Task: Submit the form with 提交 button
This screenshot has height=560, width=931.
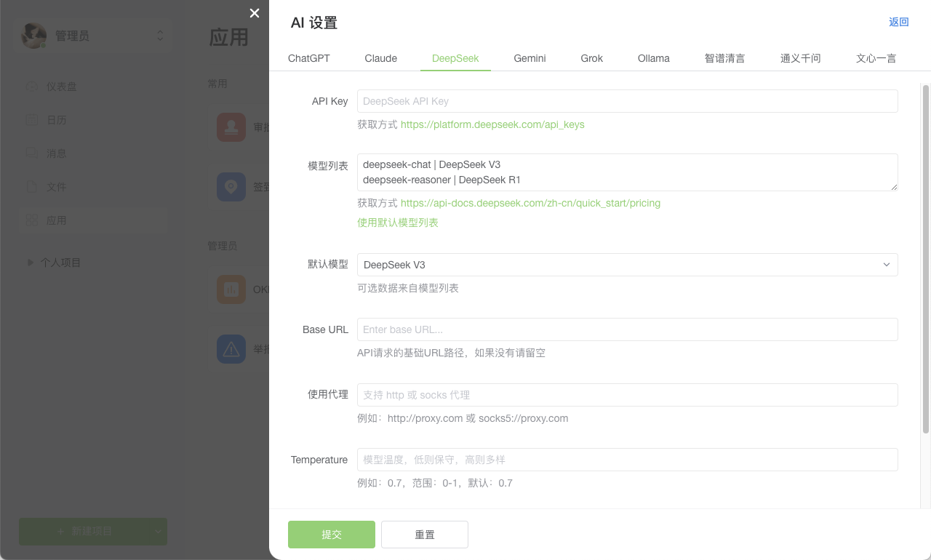Action: click(x=332, y=535)
